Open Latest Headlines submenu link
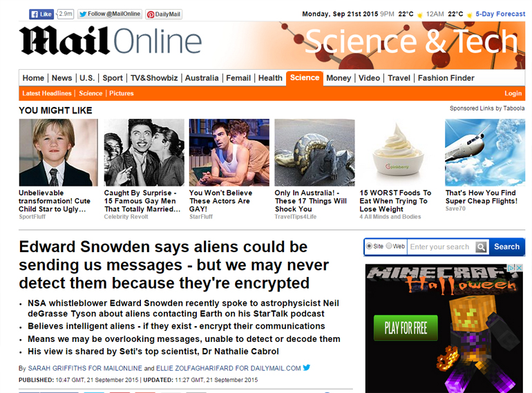532x393 pixels. pyautogui.click(x=47, y=93)
